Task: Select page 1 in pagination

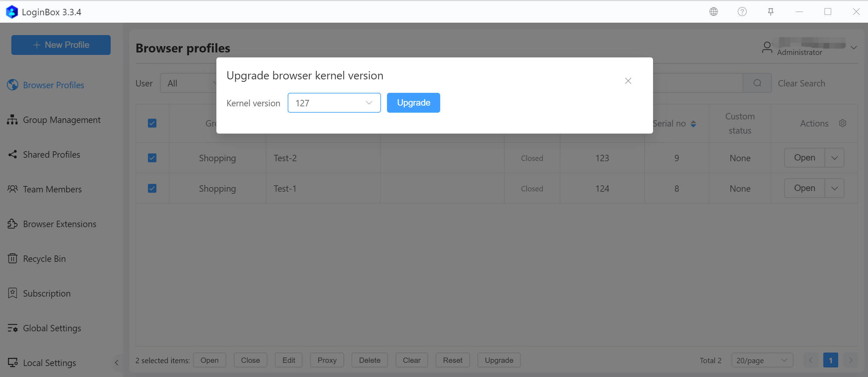Action: pos(830,360)
